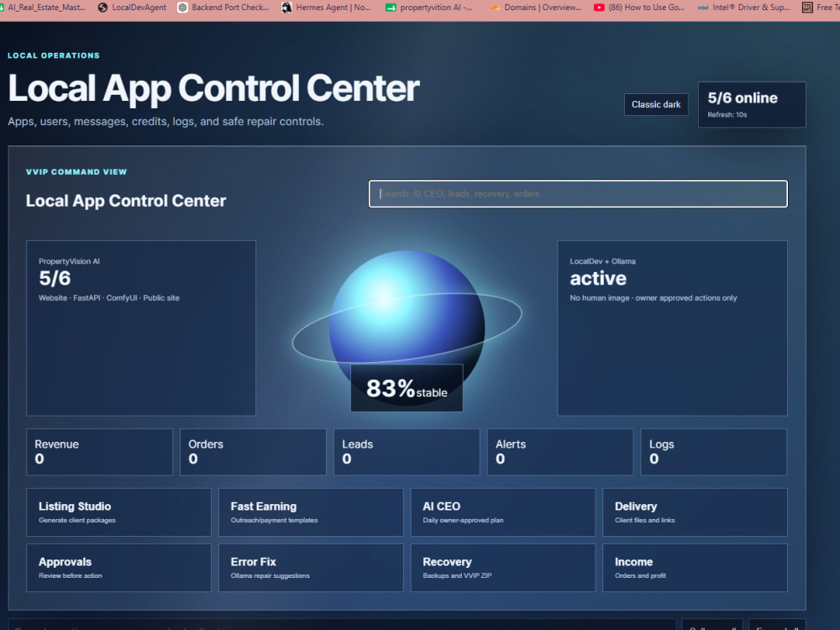
Task: Open Delivery client files and links
Action: click(x=695, y=512)
